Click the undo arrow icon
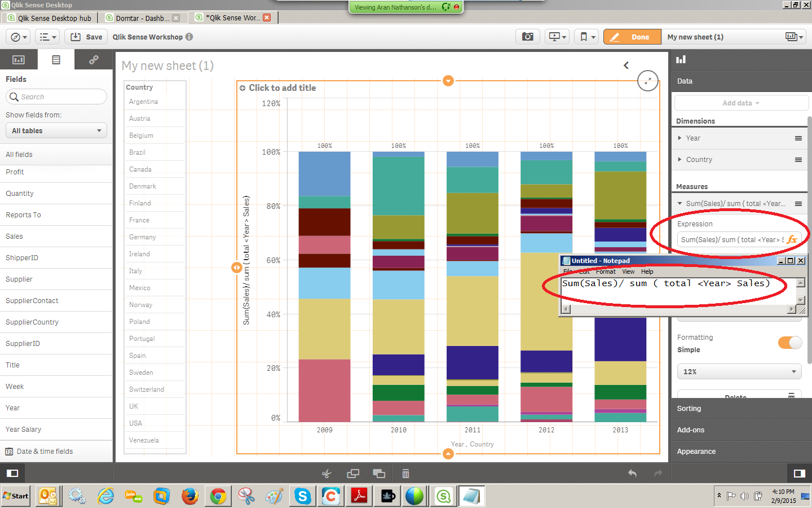This screenshot has height=508, width=812. point(632,474)
